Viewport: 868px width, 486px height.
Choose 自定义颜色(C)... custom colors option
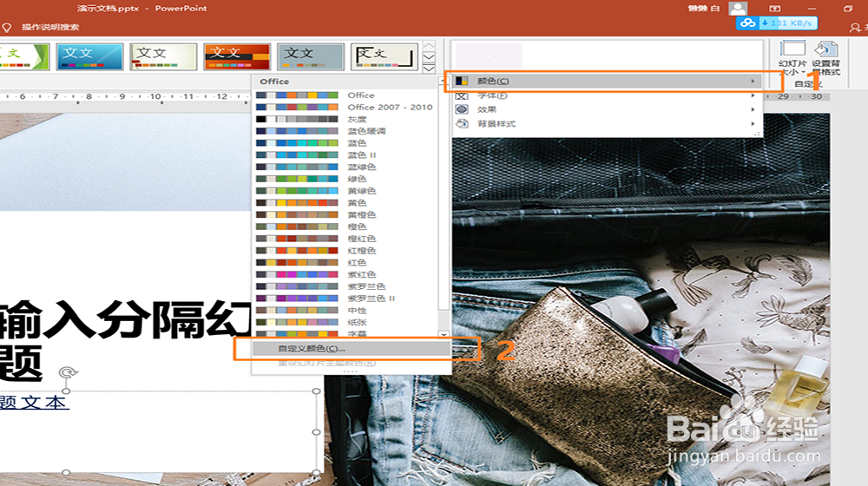352,349
